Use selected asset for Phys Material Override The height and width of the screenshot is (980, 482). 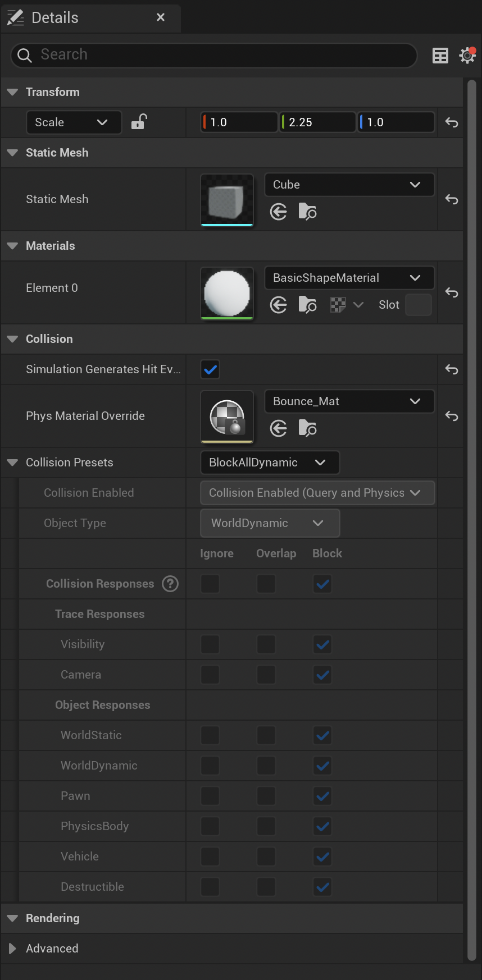pos(279,429)
